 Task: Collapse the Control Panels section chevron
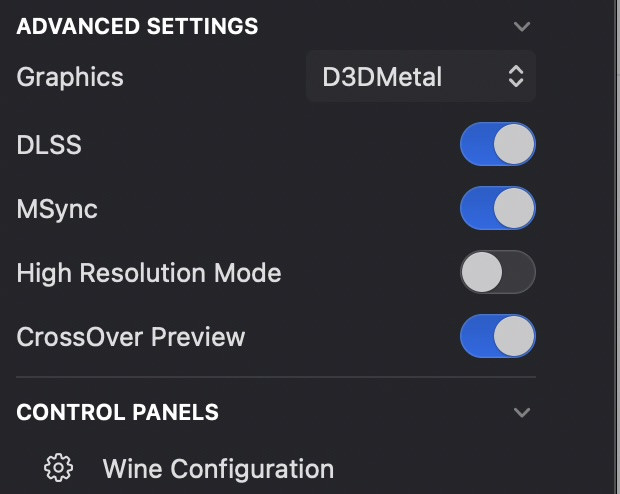[520, 412]
